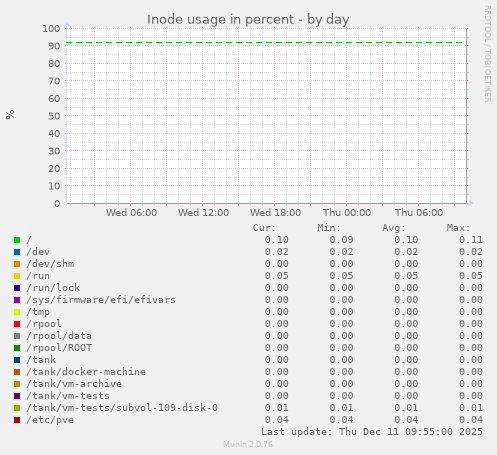Select the /etc/pve legend label
The height and width of the screenshot is (455, 497).
50,420
